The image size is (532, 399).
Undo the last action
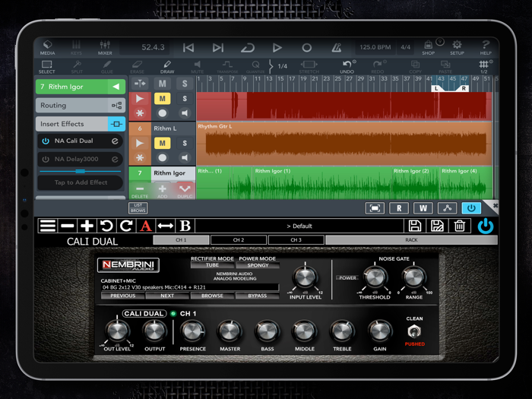[x=347, y=67]
